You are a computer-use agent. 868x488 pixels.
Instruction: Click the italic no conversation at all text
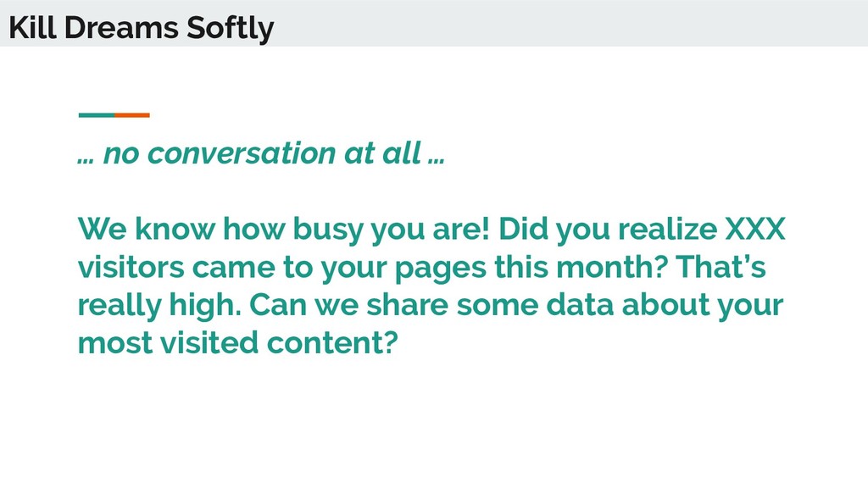[261, 152]
